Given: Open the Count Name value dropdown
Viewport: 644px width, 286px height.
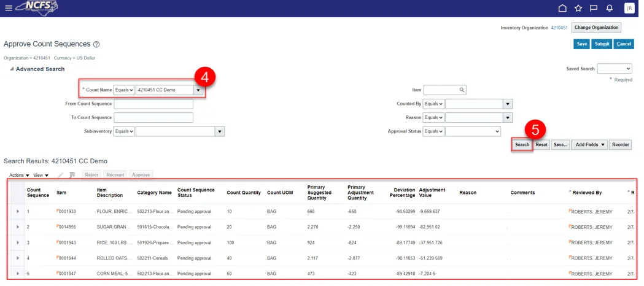Looking at the screenshot, I should pyautogui.click(x=198, y=90).
